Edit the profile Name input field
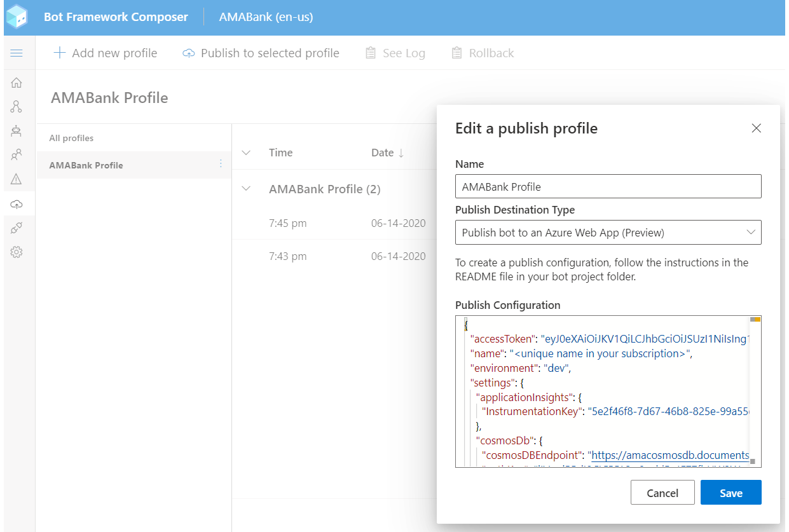This screenshot has height=532, width=789. 608,186
